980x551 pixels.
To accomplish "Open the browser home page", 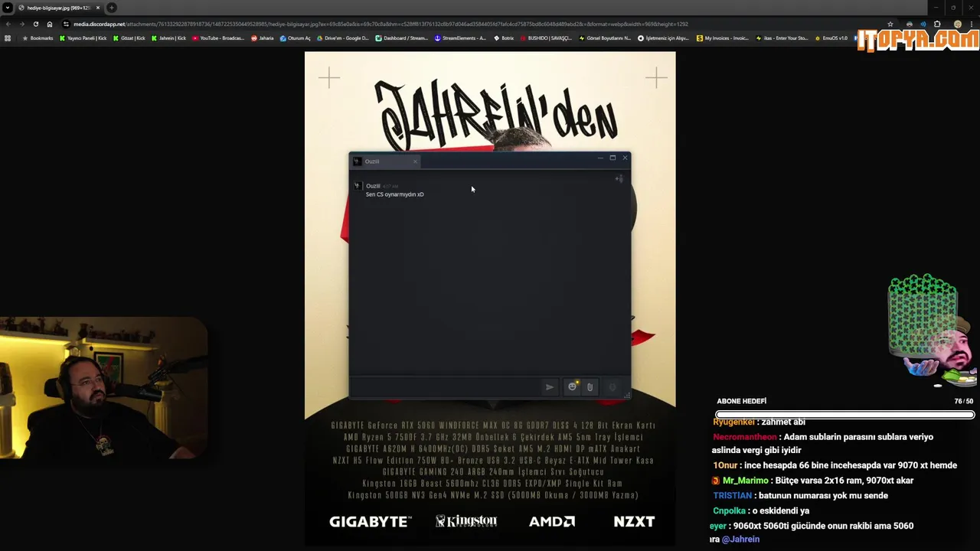I will click(x=50, y=24).
